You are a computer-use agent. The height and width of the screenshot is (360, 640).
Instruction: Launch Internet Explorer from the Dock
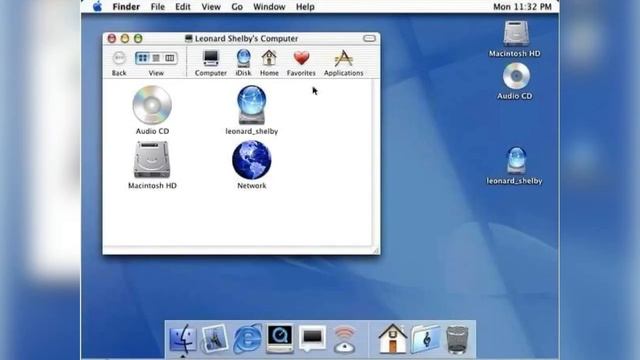click(x=247, y=339)
